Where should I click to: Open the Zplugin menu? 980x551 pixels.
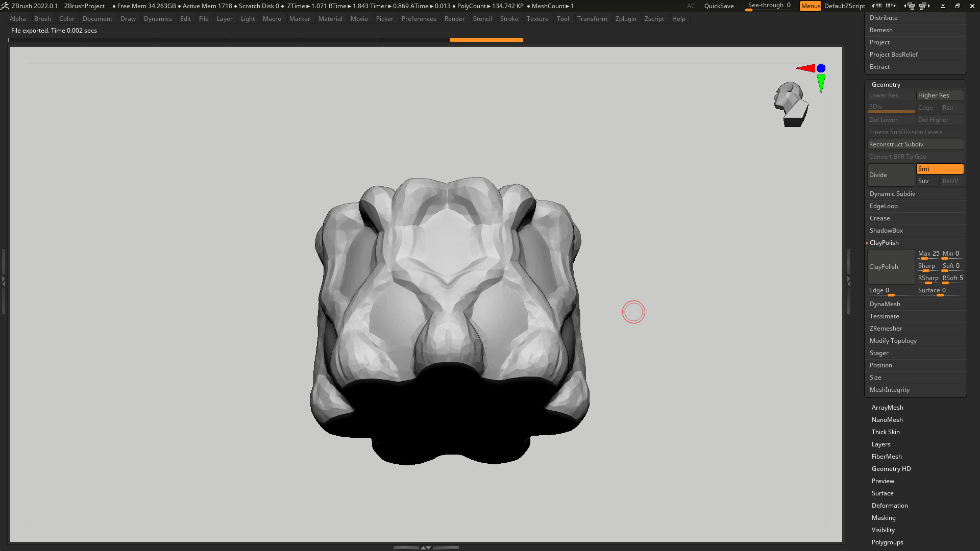click(626, 19)
